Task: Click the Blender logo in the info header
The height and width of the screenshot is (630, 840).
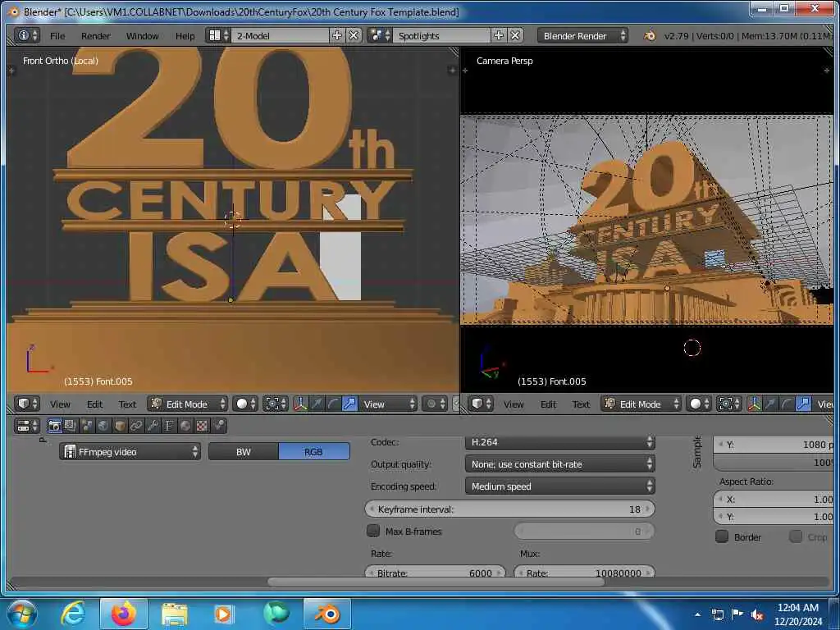Action: click(650, 36)
